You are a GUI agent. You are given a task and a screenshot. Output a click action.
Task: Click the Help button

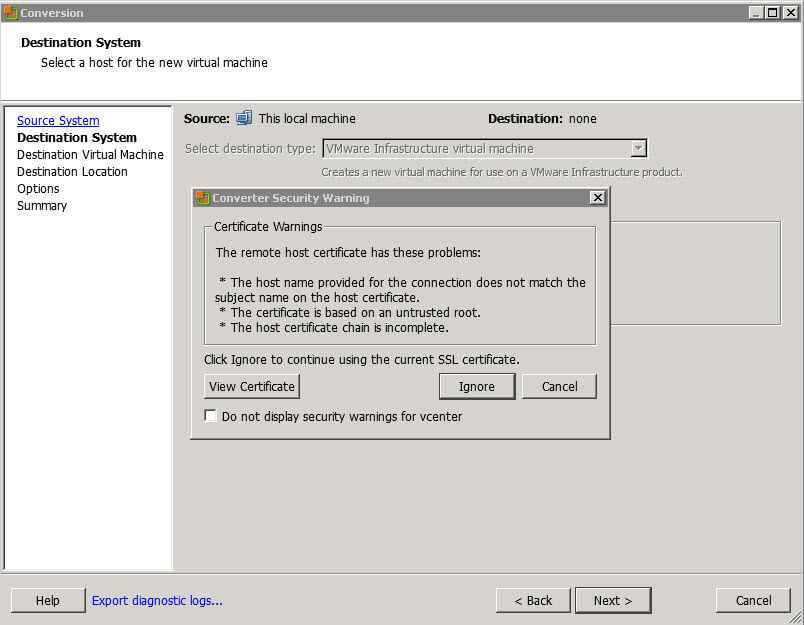point(48,600)
